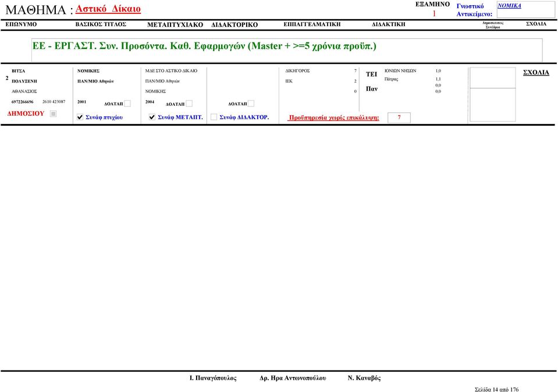Click the phone number 2610 423087
558x392 pixels.
point(54,102)
